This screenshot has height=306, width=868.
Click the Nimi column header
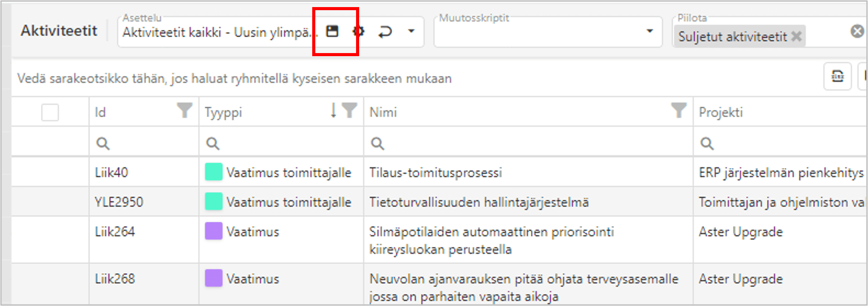[x=384, y=112]
